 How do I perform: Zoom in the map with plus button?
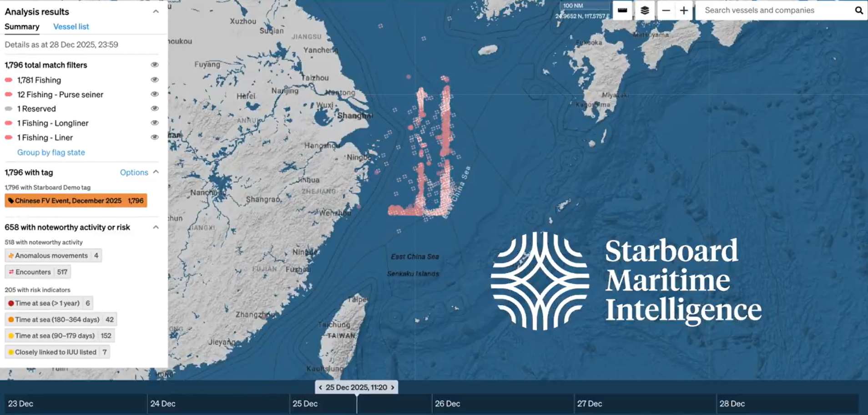tap(684, 10)
